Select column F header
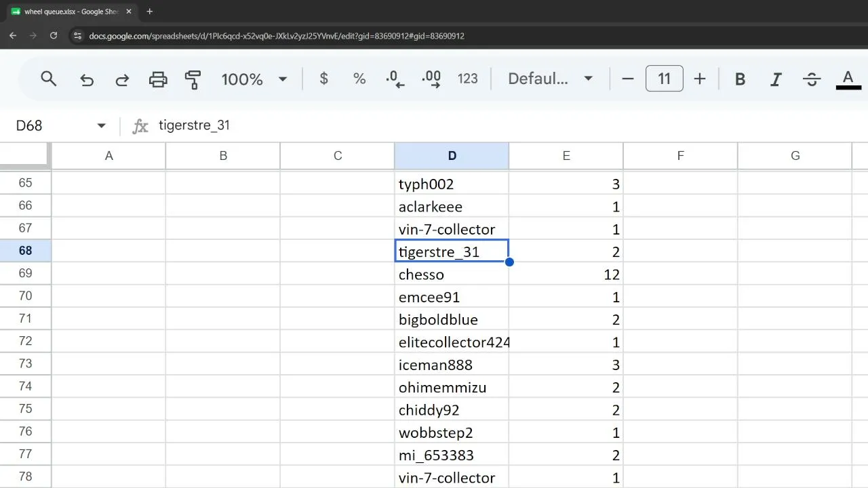This screenshot has height=488, width=868. pyautogui.click(x=680, y=156)
